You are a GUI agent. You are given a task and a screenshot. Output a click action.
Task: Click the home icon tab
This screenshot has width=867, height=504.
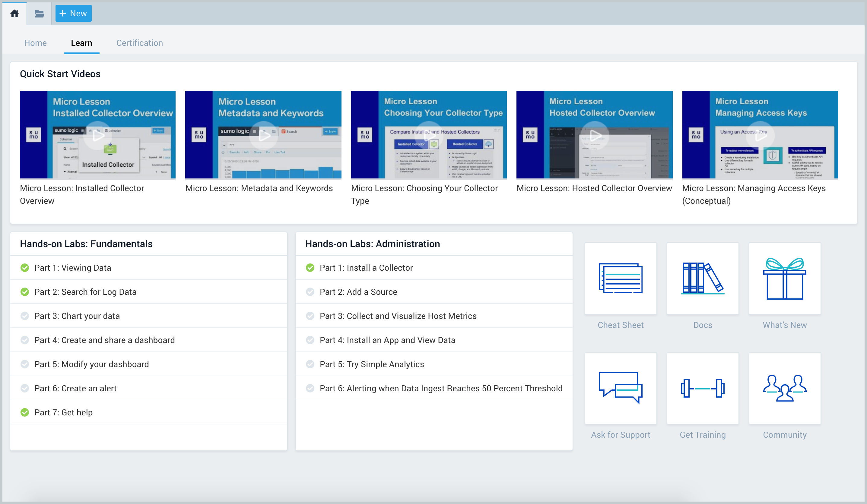14,13
